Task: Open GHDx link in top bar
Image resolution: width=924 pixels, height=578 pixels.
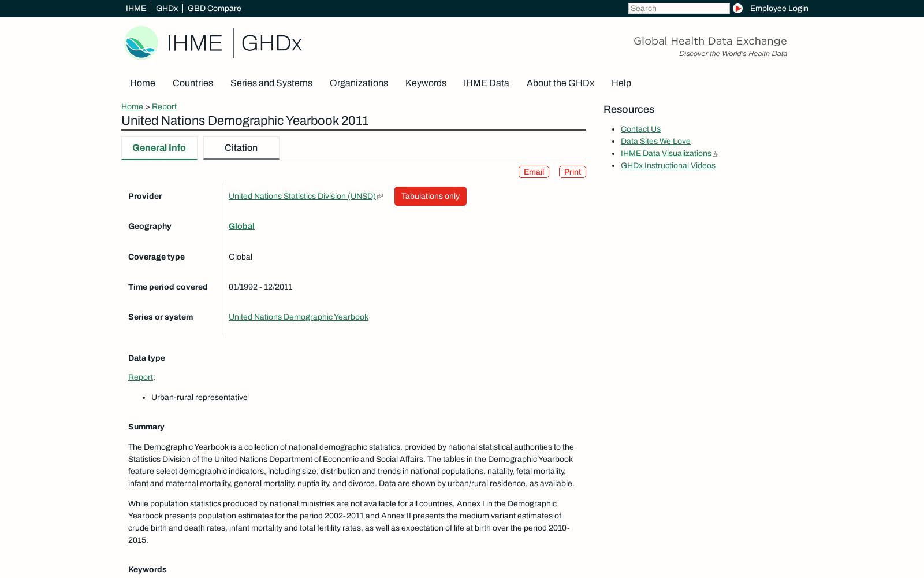Action: [x=167, y=8]
